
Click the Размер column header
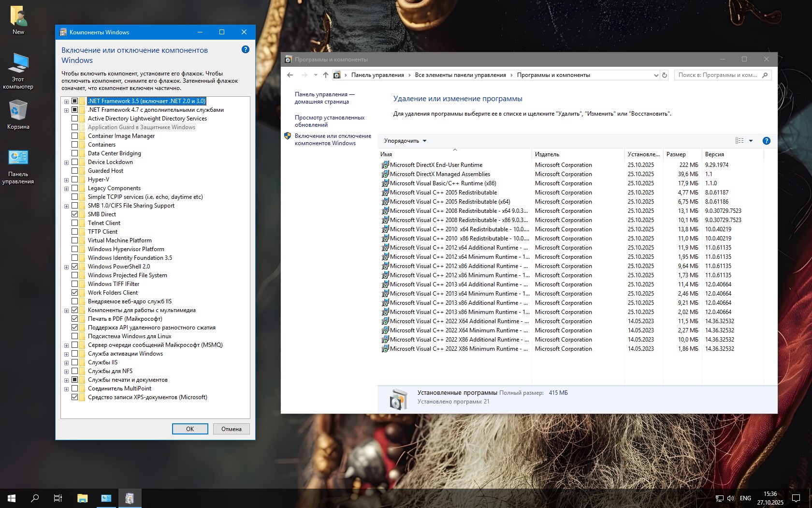(x=676, y=154)
